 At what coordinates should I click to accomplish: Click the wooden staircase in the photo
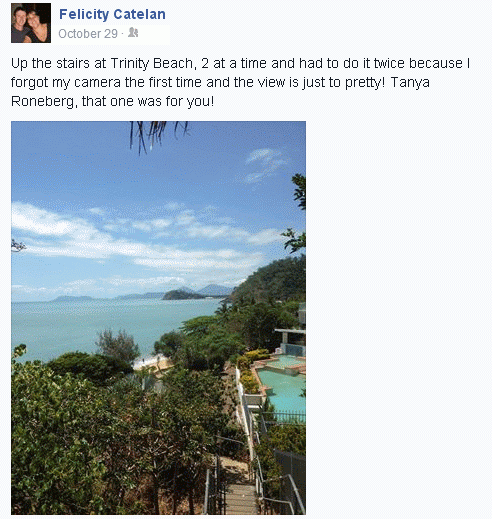(240, 495)
